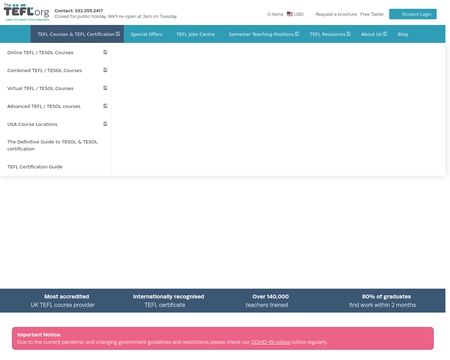Click '80% of graduates' banner text
Screen dimensions: 450x360
[x=386, y=296]
